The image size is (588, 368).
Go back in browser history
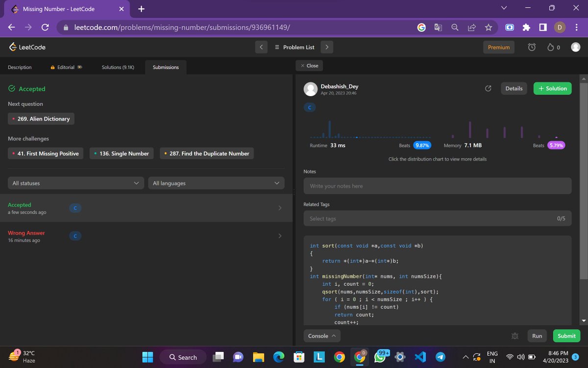tap(12, 27)
